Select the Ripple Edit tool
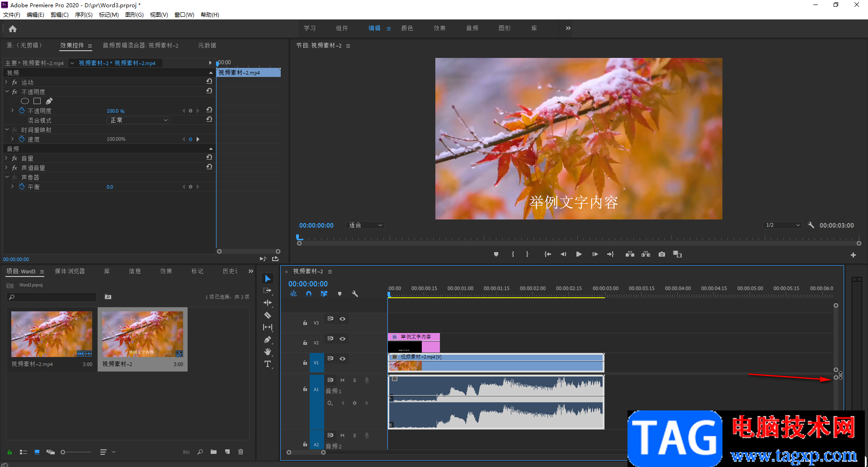Viewport: 868px width, 467px height. [268, 303]
